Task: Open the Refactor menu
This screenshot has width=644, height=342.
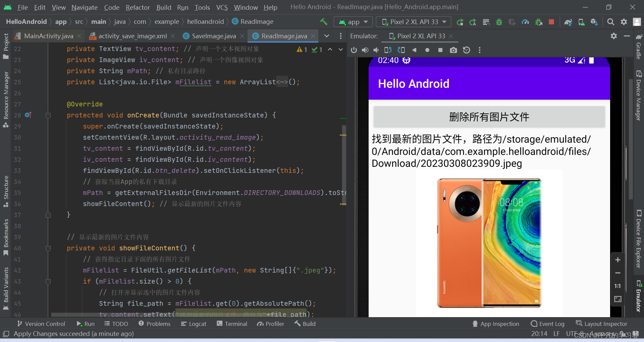Action: [138, 7]
